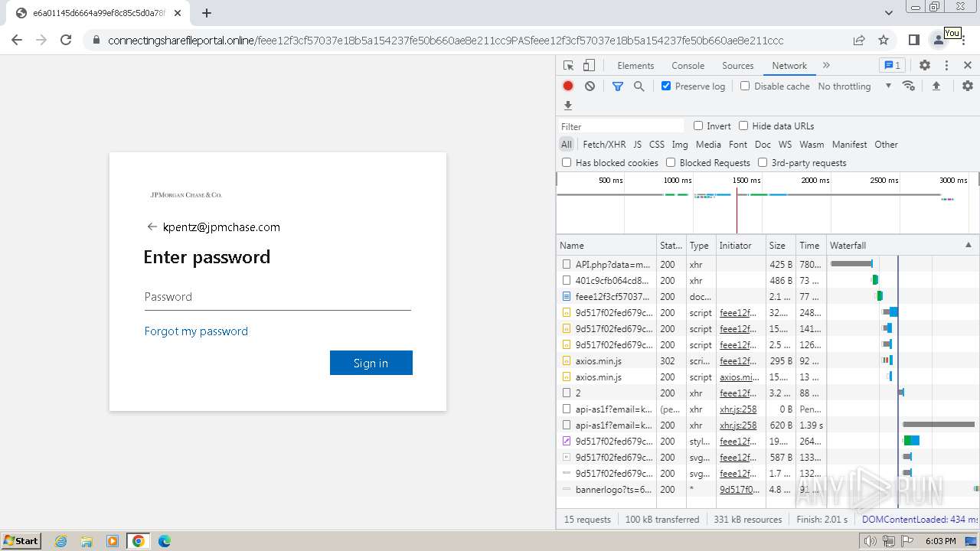
Task: Sort requests by the Name column
Action: tap(606, 245)
